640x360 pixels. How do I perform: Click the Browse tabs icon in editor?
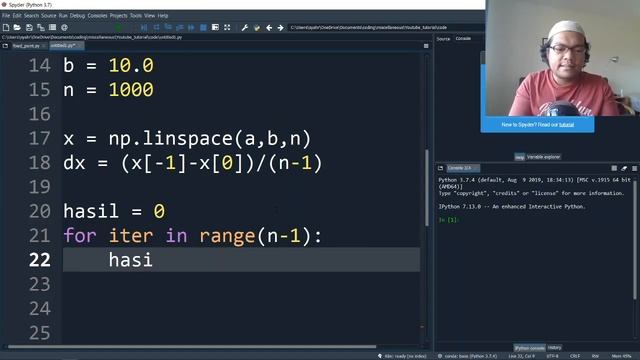(5, 46)
